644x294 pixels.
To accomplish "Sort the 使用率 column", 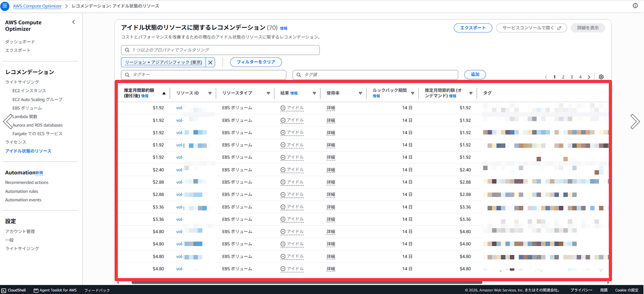I will click(360, 93).
